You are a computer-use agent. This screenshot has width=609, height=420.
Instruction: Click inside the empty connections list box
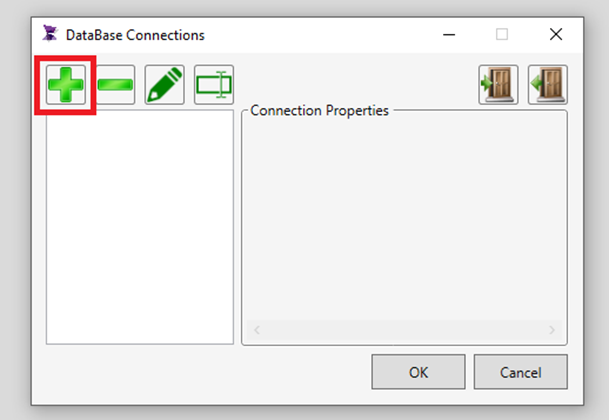point(140,227)
